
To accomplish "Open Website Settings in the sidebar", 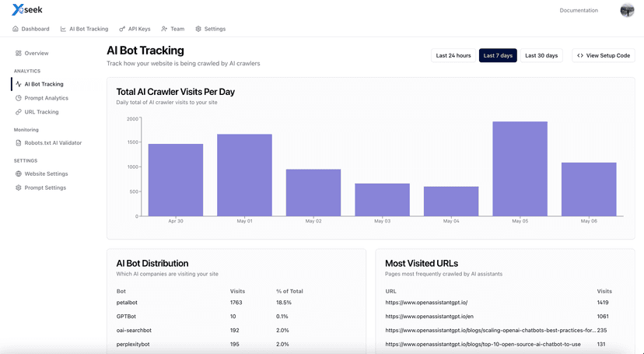I will 46,173.
